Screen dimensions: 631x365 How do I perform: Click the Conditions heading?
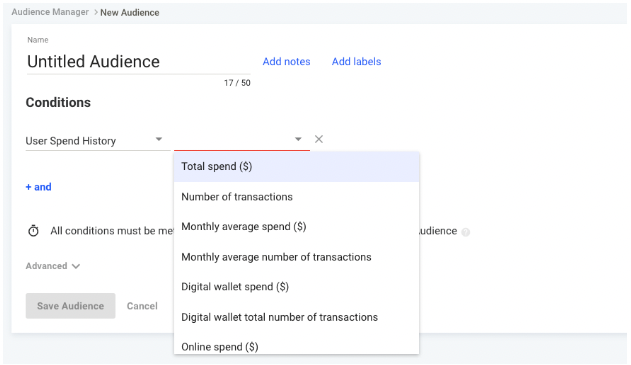pyautogui.click(x=58, y=103)
